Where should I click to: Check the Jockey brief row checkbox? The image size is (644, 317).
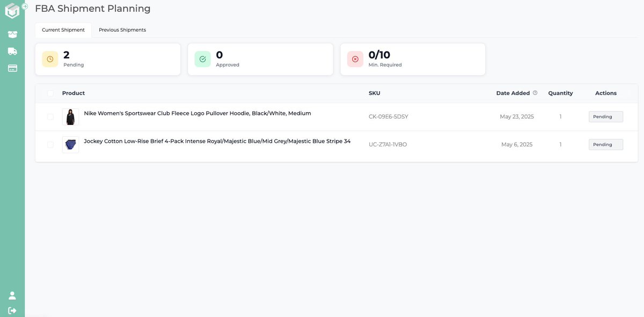point(50,144)
